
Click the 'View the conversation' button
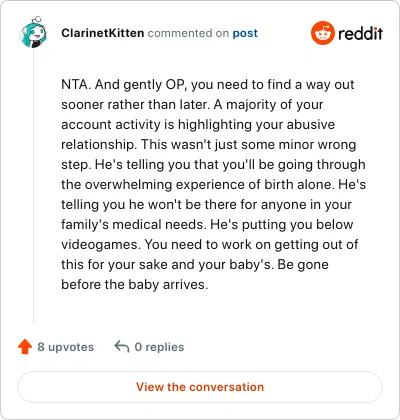(200, 387)
